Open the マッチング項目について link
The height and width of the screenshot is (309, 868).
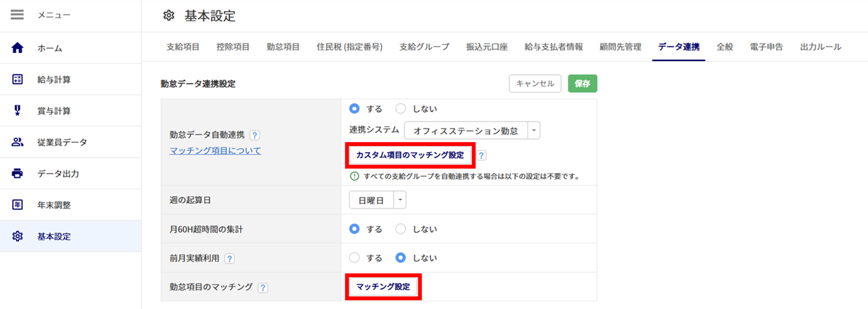(x=215, y=150)
